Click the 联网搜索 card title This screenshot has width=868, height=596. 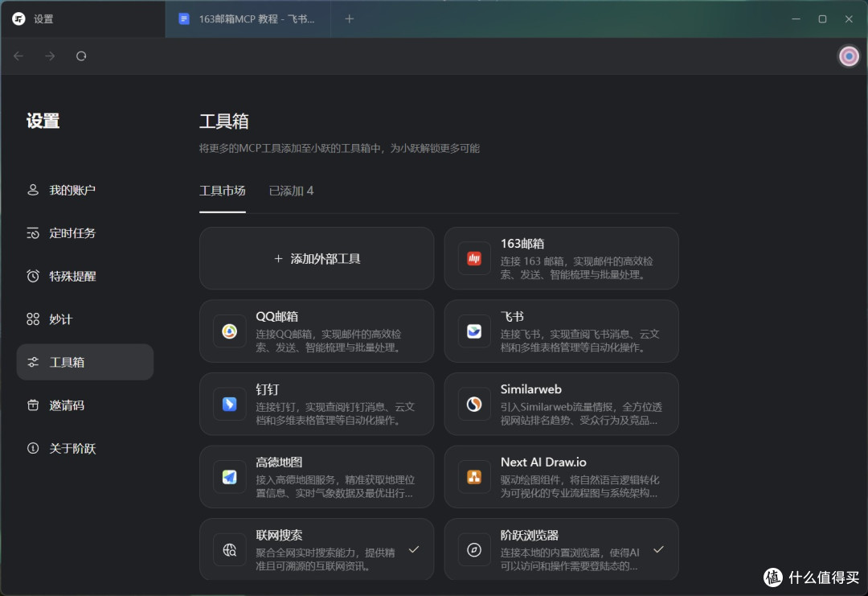[x=279, y=535]
